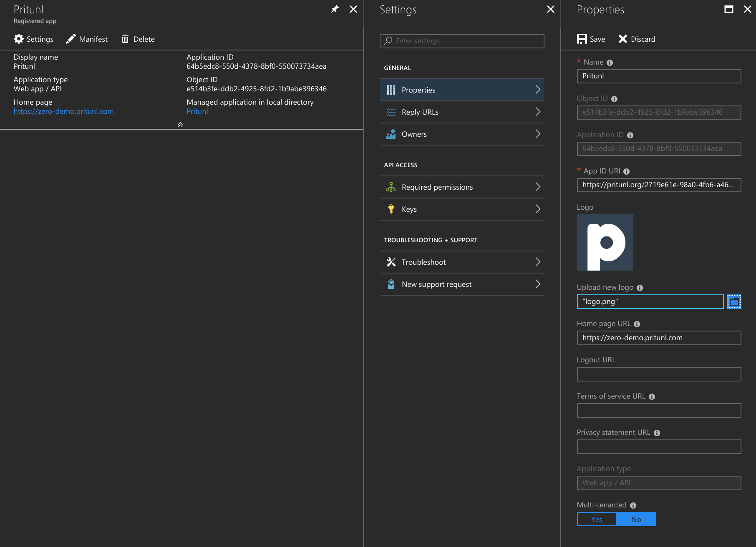Click the New support request icon
The image size is (756, 547).
[391, 284]
